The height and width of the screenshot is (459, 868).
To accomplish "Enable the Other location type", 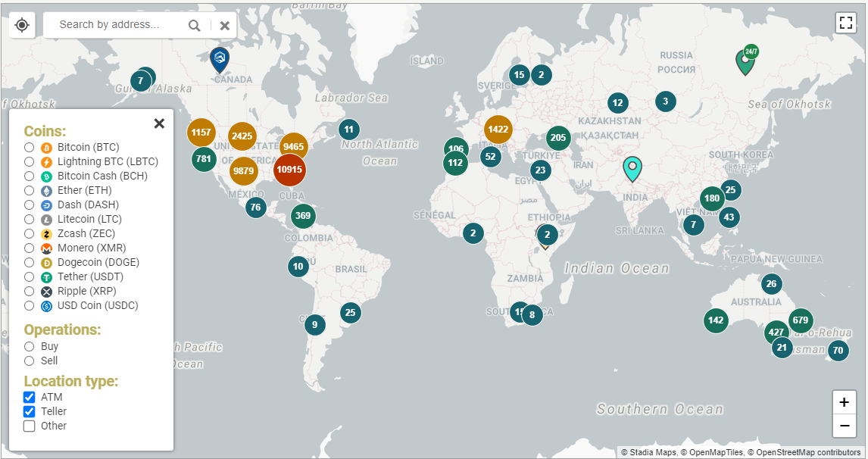I will [x=30, y=426].
